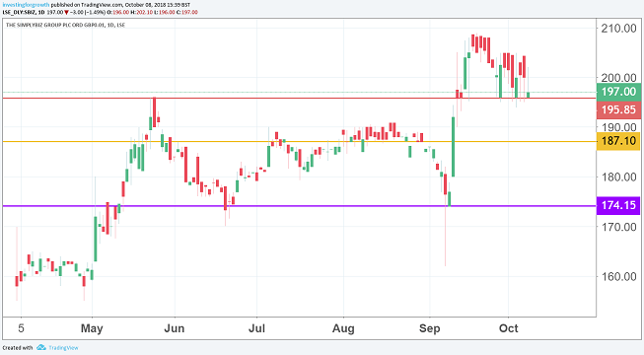Click the published on TradingView.com date text

point(120,5)
